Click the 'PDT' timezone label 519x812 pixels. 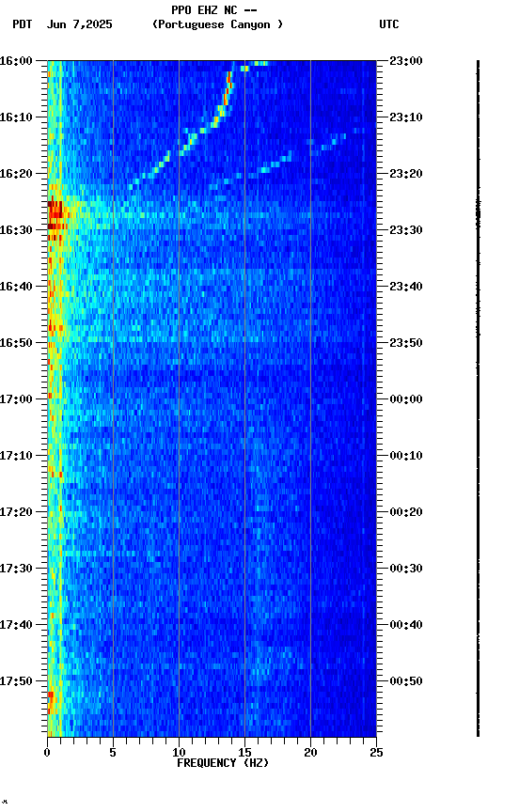coord(23,24)
